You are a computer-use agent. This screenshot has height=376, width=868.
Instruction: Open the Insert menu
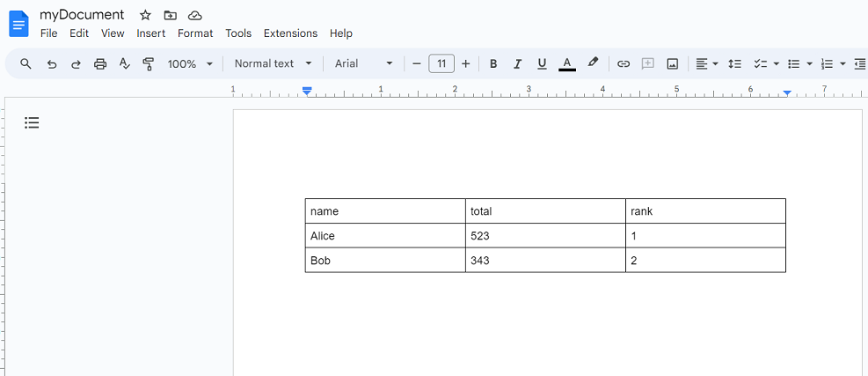pos(150,33)
